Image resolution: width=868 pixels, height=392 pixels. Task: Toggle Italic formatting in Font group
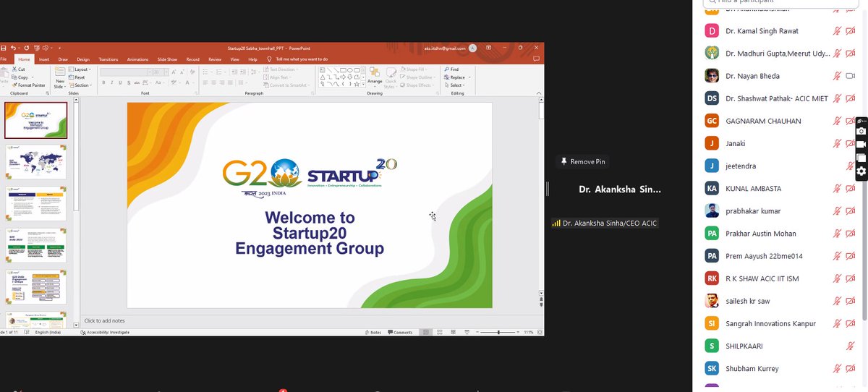(111, 82)
